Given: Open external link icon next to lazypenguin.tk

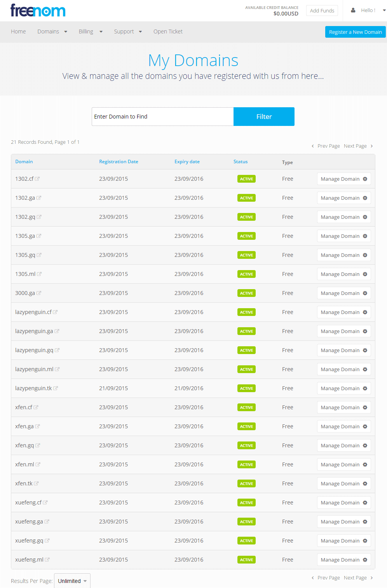Looking at the screenshot, I should (x=56, y=388).
